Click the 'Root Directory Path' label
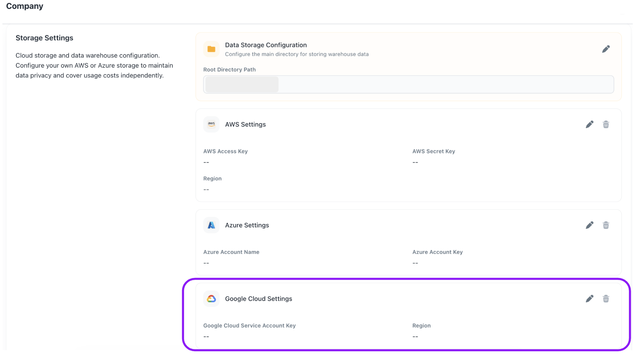The image size is (644, 360). point(229,69)
